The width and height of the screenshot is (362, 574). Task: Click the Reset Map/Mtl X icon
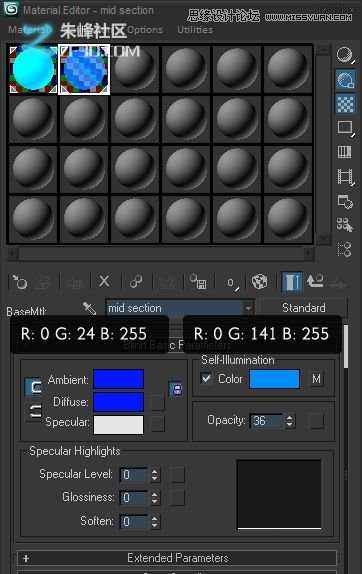click(x=105, y=282)
